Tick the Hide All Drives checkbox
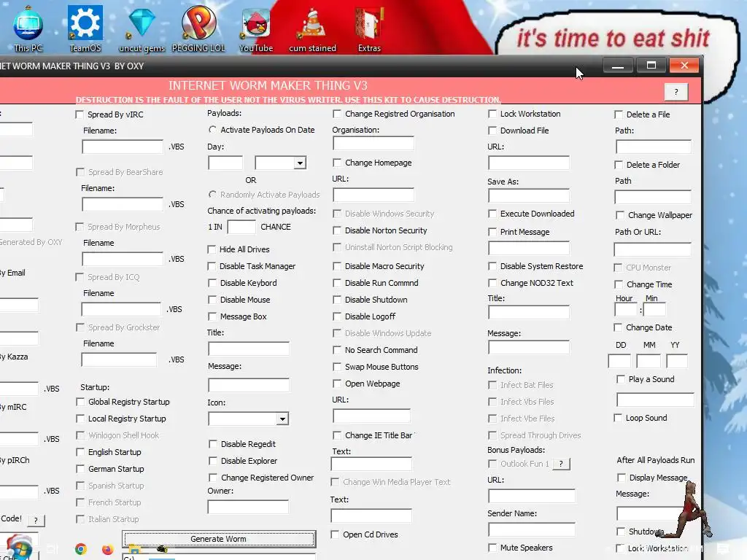This screenshot has height=560, width=747. pyautogui.click(x=212, y=249)
